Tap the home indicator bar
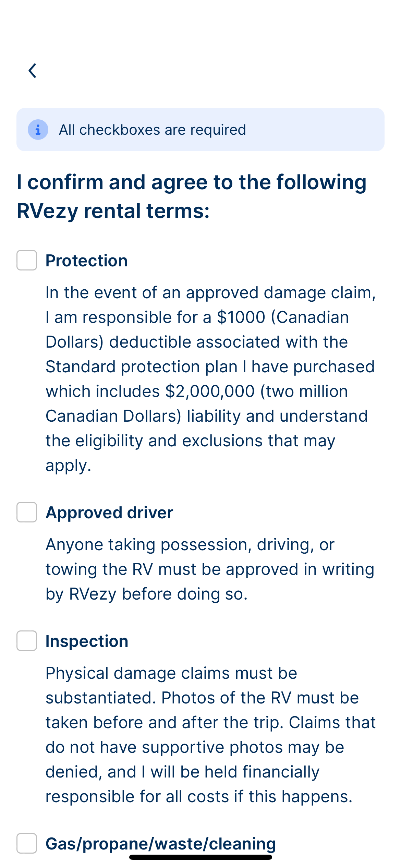The width and height of the screenshot is (401, 868). pos(200,857)
